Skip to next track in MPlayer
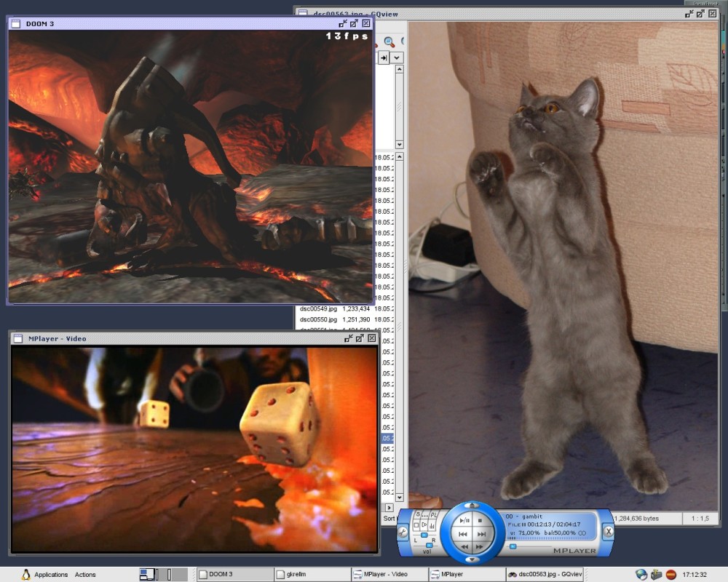The width and height of the screenshot is (728, 582). coord(482,534)
